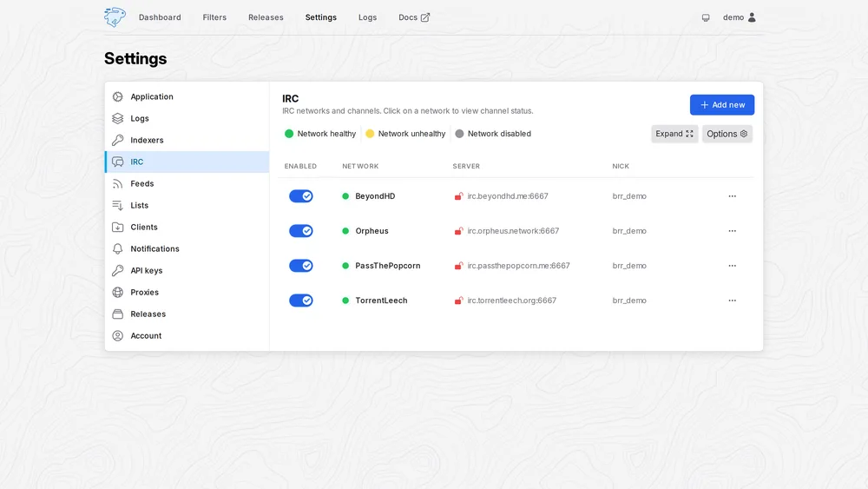Screen dimensions: 868x489
Task: Click TorrentLeech's green health status dot
Action: (x=345, y=301)
